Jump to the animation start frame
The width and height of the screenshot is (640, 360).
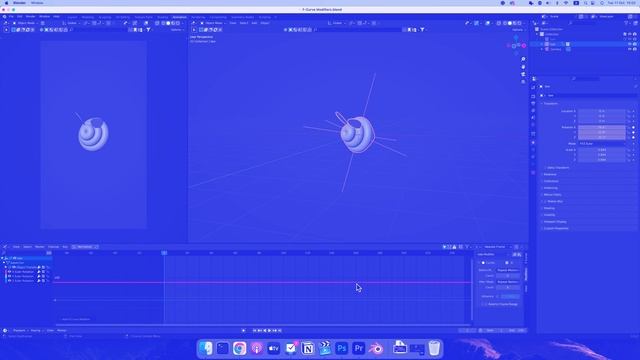(x=255, y=331)
